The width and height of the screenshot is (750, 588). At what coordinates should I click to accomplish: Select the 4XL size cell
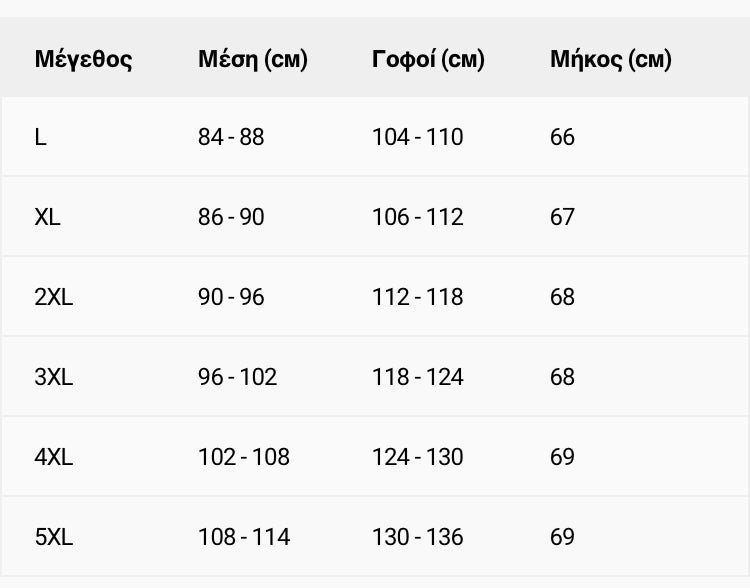[54, 457]
